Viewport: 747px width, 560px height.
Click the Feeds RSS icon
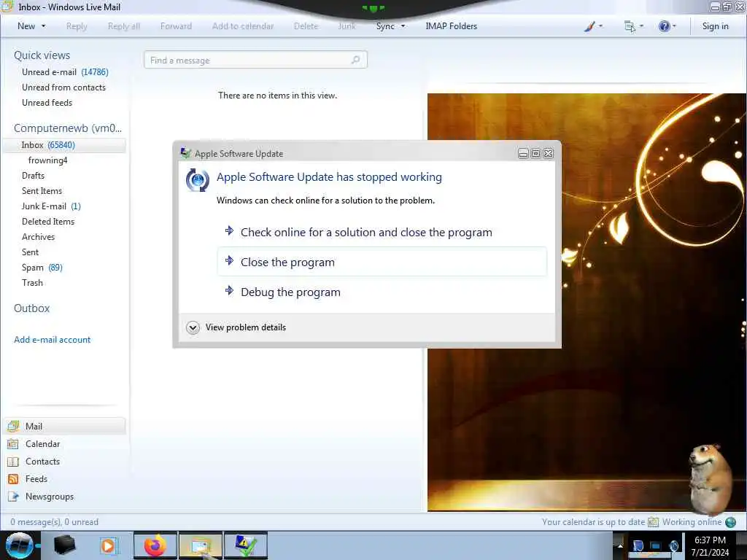(x=13, y=479)
